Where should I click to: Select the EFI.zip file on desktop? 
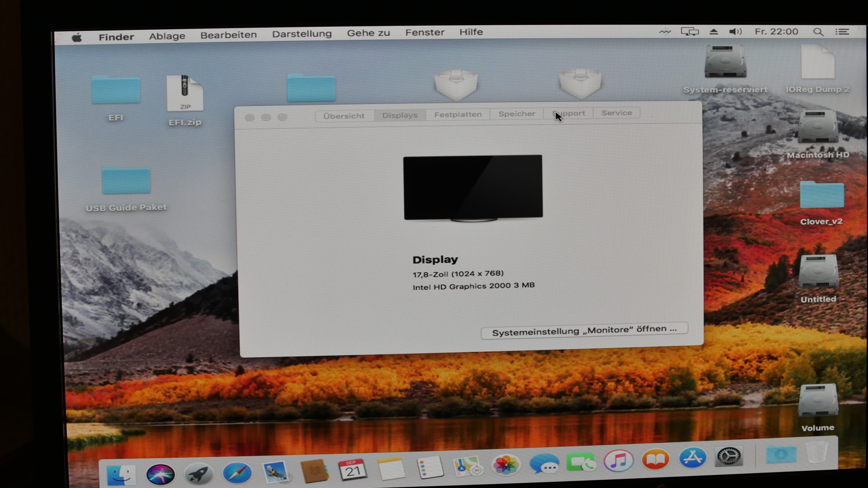[x=184, y=94]
